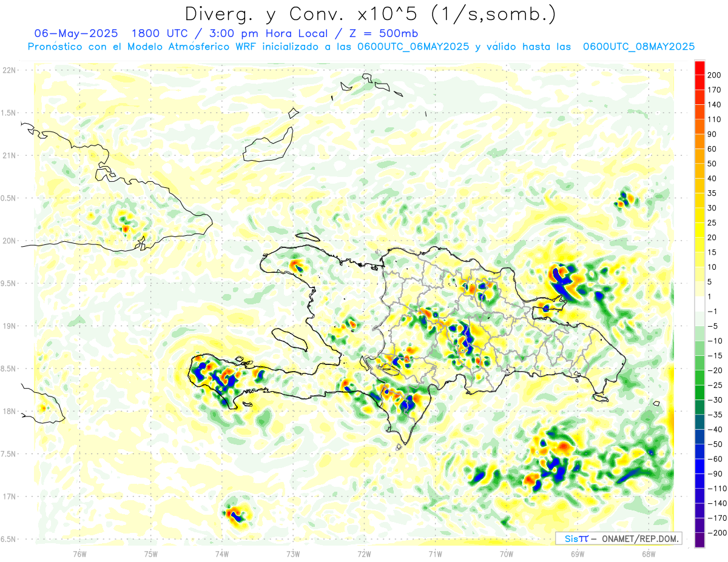This screenshot has width=728, height=562.
Task: Click the positive '90' color scale value
Action: [713, 135]
